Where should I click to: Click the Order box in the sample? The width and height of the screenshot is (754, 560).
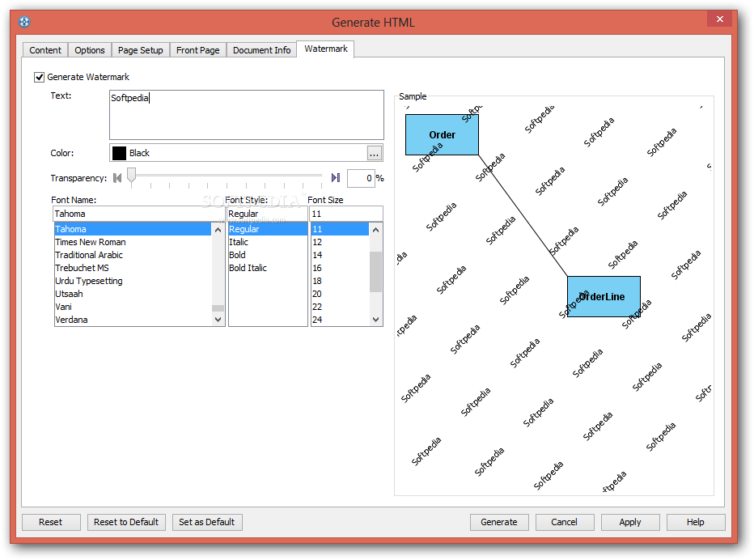[442, 134]
